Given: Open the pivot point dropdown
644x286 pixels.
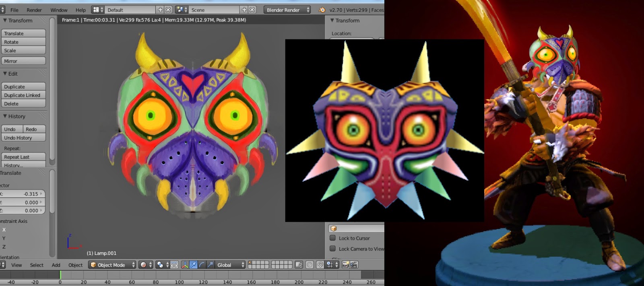Looking at the screenshot, I should point(163,265).
